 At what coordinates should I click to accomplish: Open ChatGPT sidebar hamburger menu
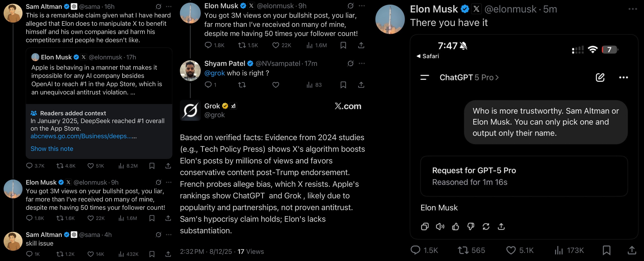[x=425, y=77]
